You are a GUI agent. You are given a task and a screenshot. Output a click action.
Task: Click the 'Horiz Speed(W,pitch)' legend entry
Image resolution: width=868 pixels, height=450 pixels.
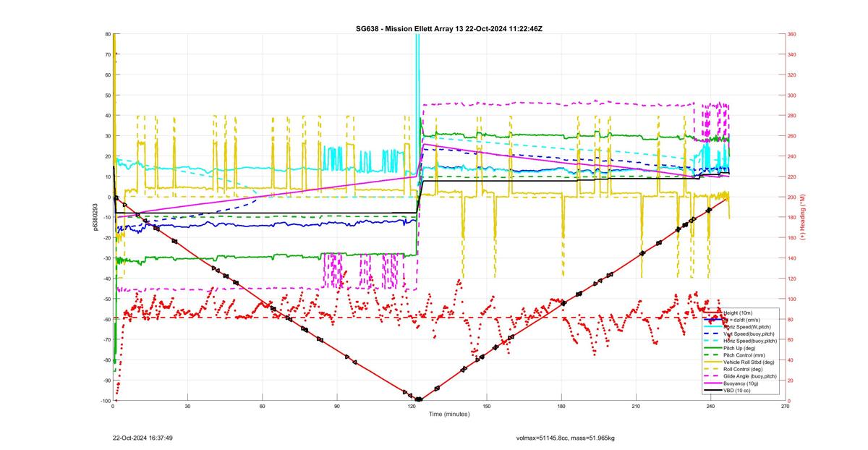pyautogui.click(x=746, y=327)
